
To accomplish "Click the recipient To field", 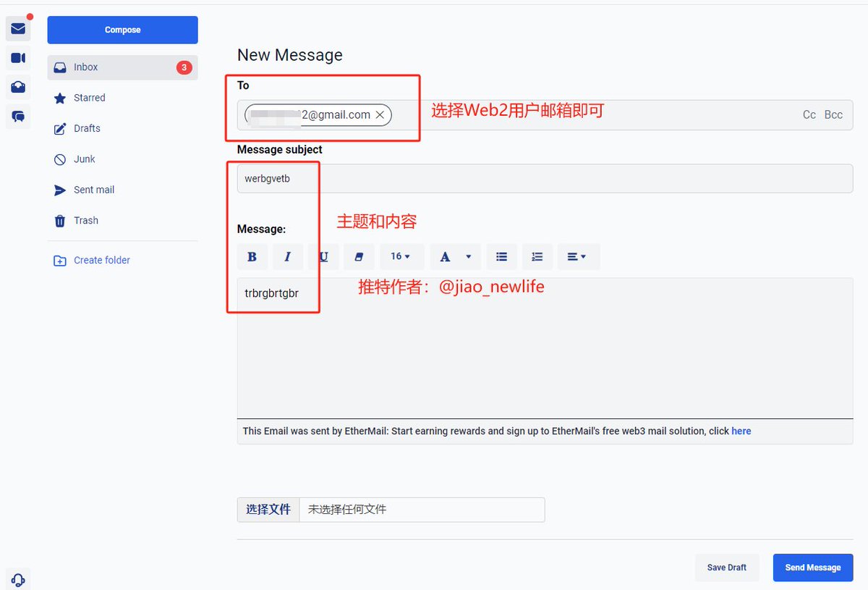I will click(545, 115).
